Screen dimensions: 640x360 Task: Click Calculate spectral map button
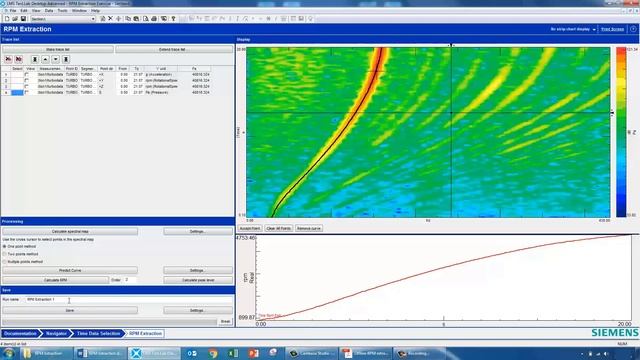(x=70, y=231)
